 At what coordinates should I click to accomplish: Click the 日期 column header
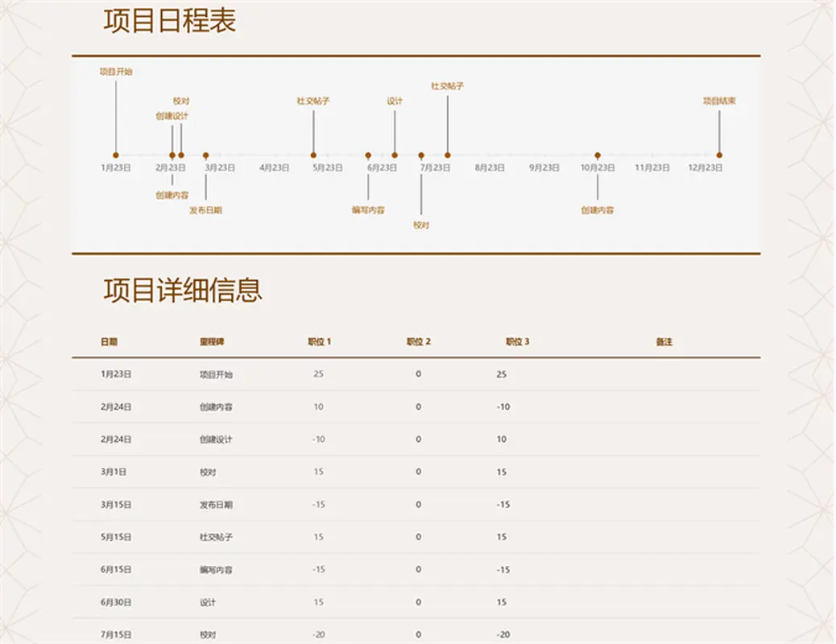pos(110,341)
